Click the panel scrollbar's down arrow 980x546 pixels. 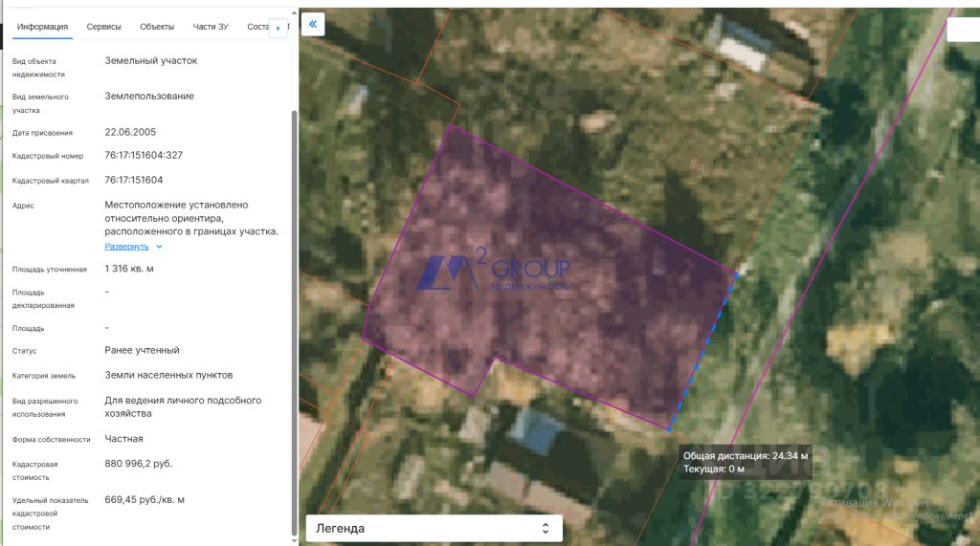tap(295, 540)
